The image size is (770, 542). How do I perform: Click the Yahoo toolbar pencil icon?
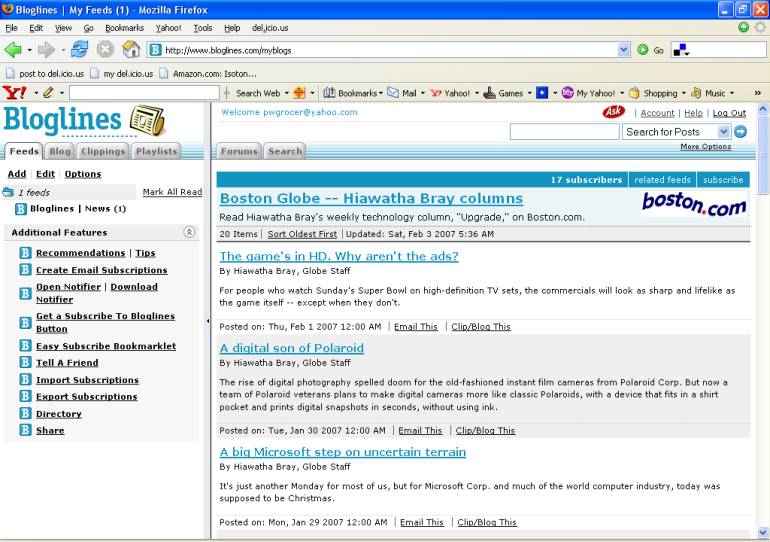click(x=48, y=92)
